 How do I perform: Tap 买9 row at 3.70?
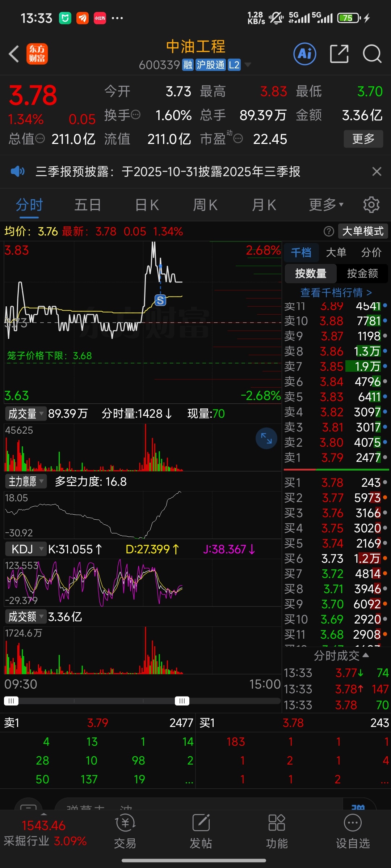pos(336,604)
